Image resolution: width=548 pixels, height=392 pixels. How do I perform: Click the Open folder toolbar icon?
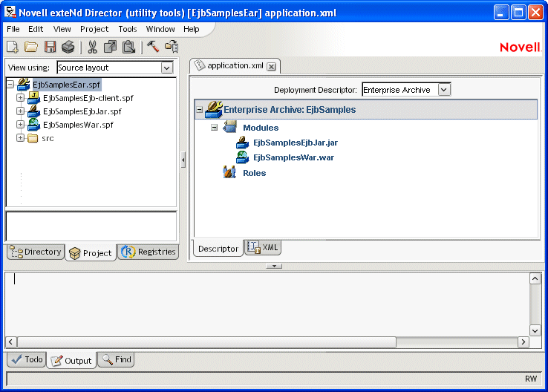pos(31,47)
